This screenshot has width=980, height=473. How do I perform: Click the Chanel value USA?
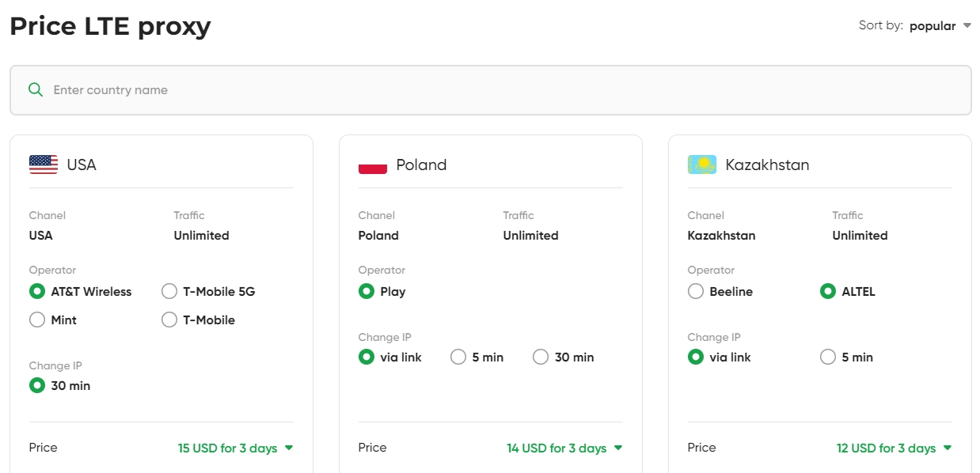(x=40, y=235)
